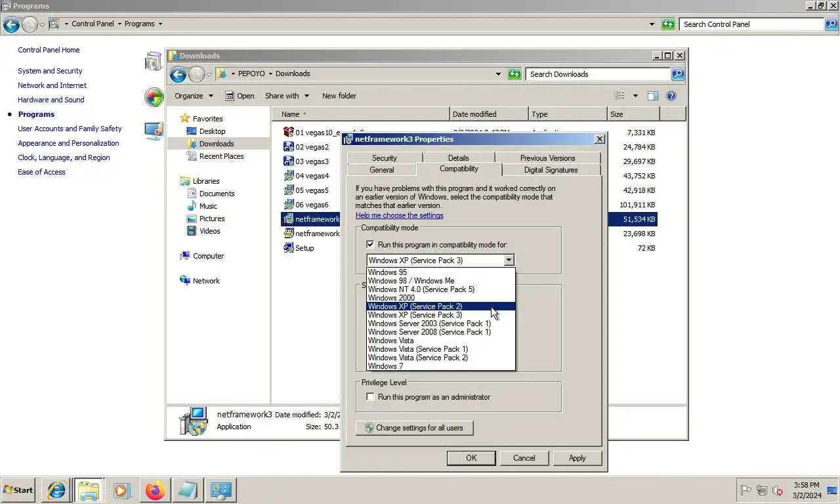Expand the Share with menu
This screenshot has width=840, height=504.
coord(287,96)
